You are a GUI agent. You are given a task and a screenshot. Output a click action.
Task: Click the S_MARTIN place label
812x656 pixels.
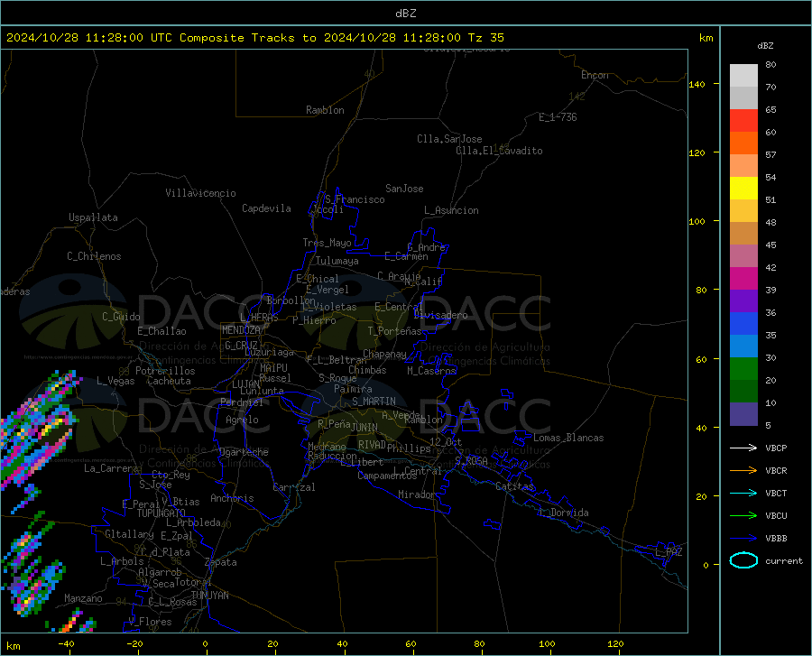[374, 402]
